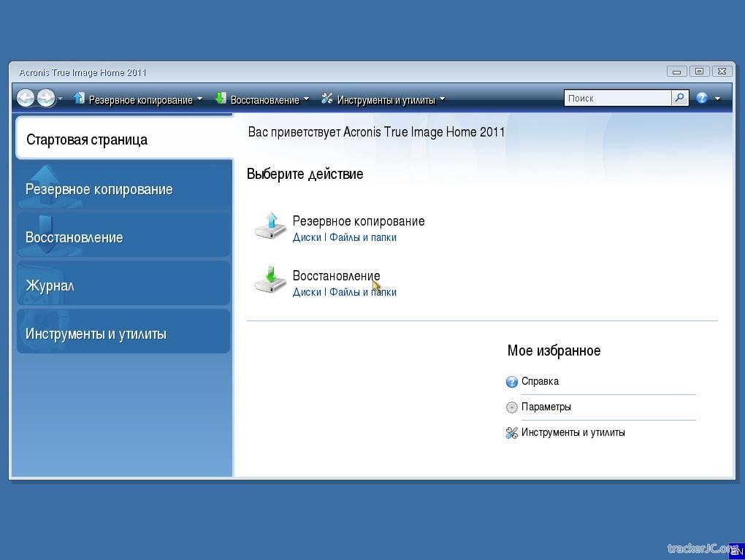Click the tools icon beside Инструменты и утилиты favorite
The image size is (745, 560).
pyautogui.click(x=512, y=433)
